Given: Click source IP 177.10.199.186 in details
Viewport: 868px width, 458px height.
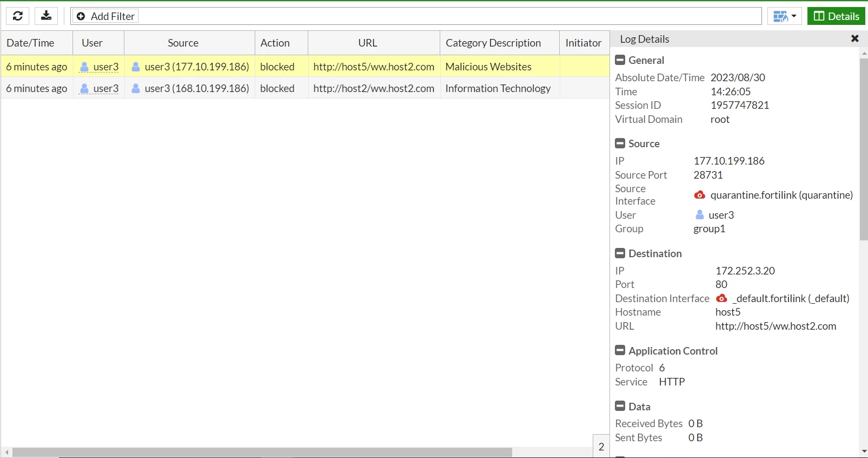Looking at the screenshot, I should [729, 161].
